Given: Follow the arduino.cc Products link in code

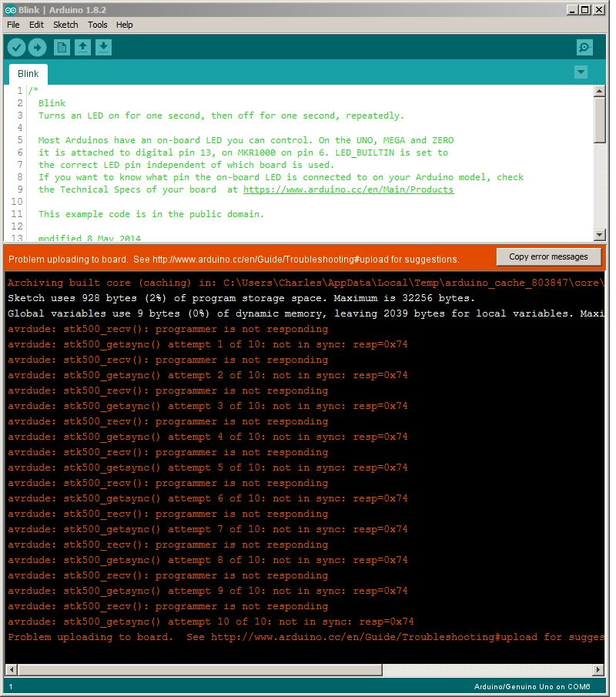Looking at the screenshot, I should click(x=348, y=189).
